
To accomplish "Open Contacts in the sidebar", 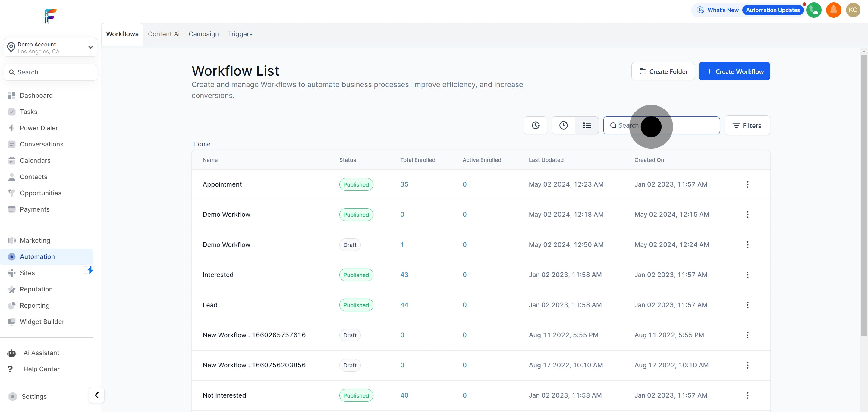I will point(33,177).
